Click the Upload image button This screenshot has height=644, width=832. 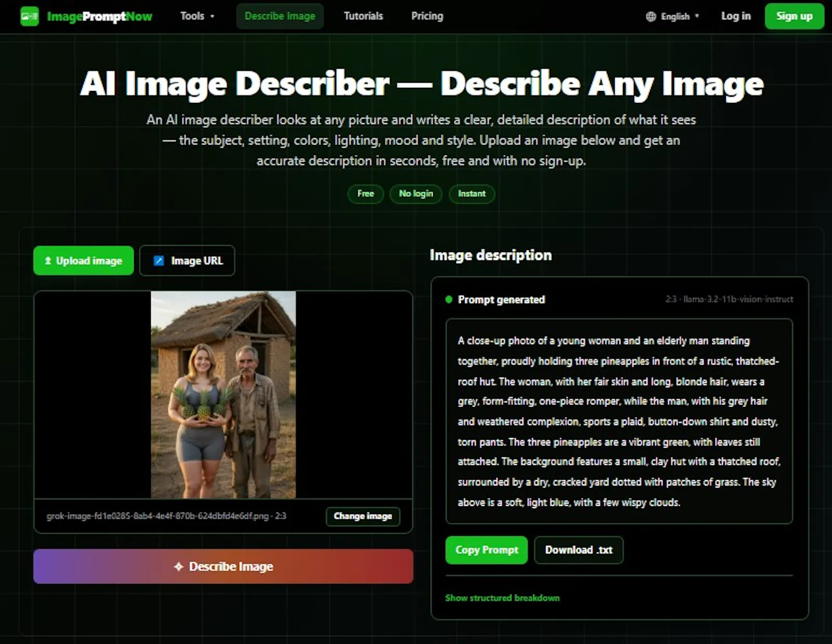pyautogui.click(x=83, y=260)
